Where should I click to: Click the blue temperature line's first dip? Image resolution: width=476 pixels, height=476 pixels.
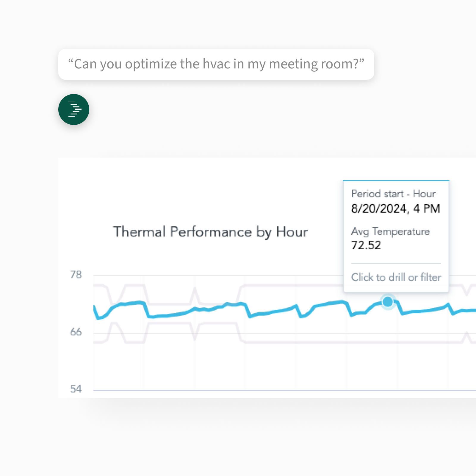tap(99, 318)
